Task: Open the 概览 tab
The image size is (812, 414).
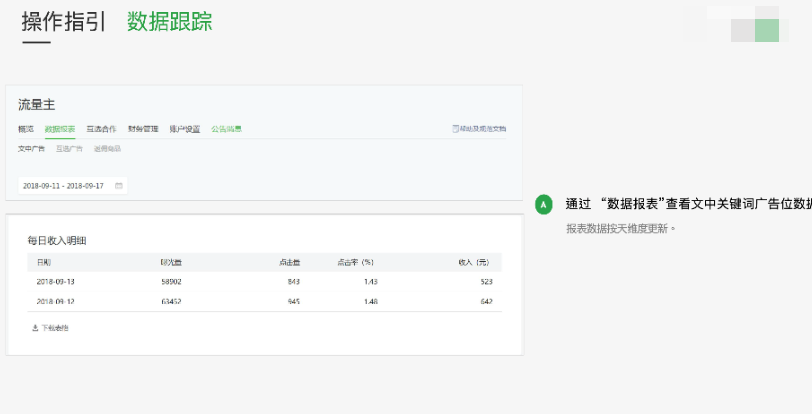Action: (x=26, y=129)
